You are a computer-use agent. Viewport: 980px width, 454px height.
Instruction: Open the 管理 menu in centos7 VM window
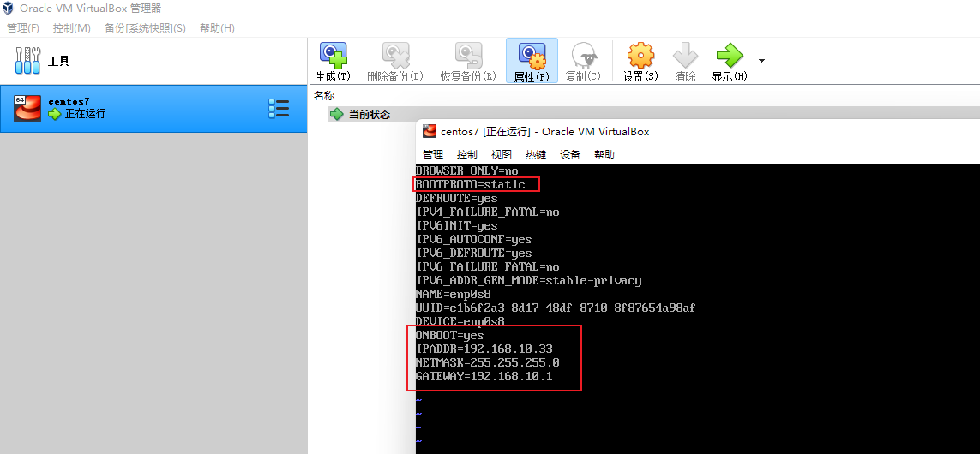432,155
